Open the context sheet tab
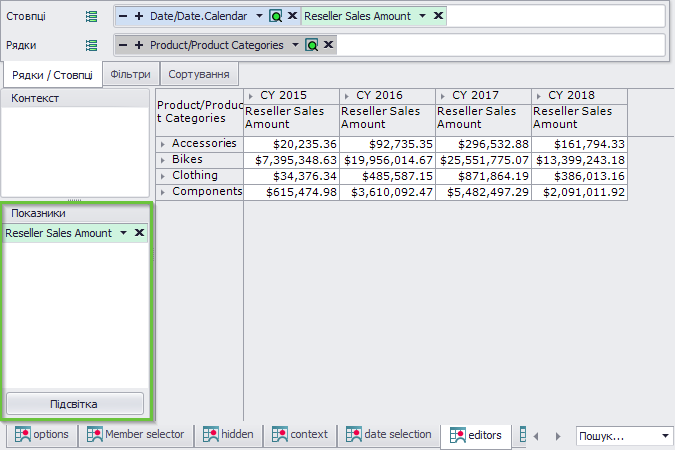Viewport: 675px width, 450px height. coord(300,434)
